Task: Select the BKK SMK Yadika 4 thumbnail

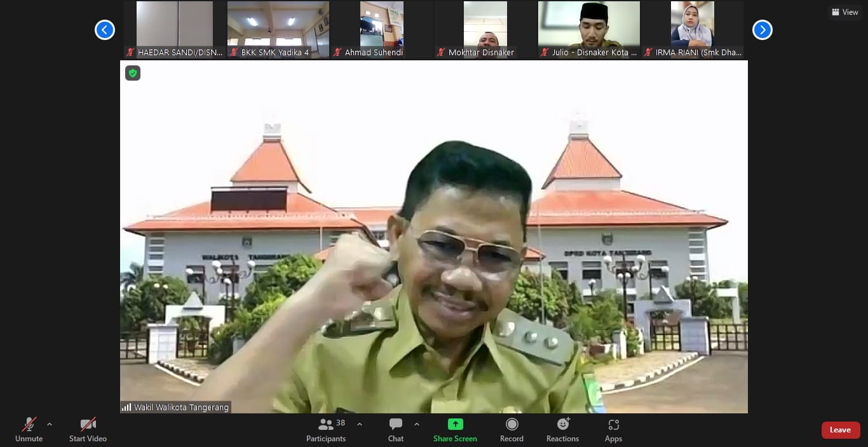Action: pyautogui.click(x=278, y=29)
